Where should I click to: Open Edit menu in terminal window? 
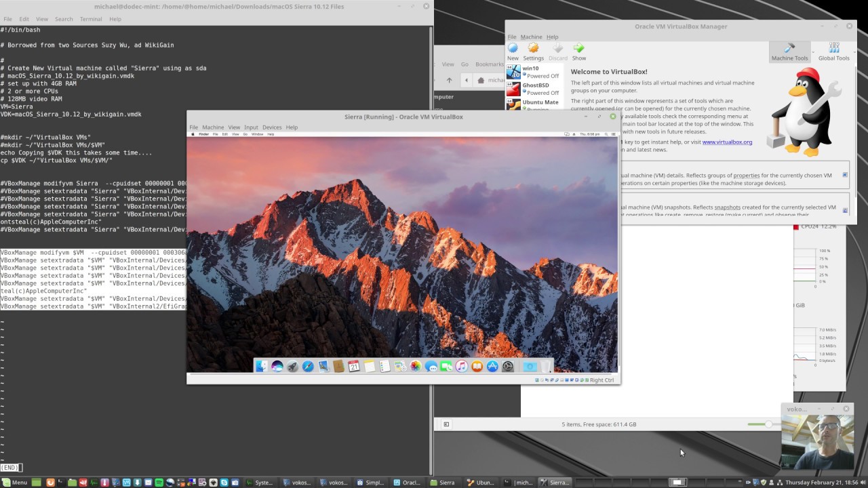[24, 19]
